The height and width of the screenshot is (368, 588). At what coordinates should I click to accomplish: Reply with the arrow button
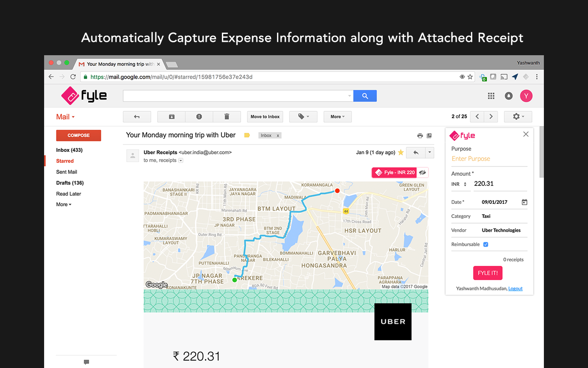[x=416, y=152]
